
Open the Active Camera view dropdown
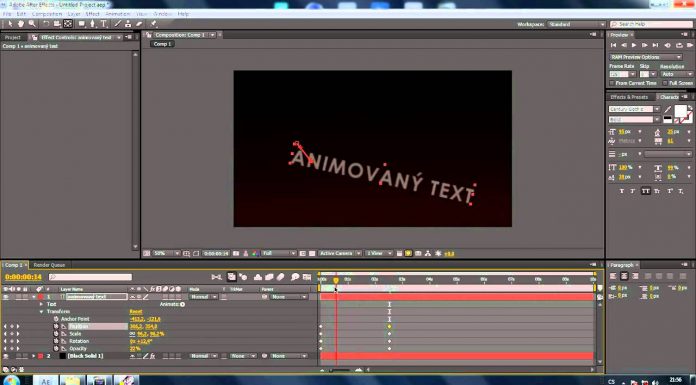tap(340, 254)
